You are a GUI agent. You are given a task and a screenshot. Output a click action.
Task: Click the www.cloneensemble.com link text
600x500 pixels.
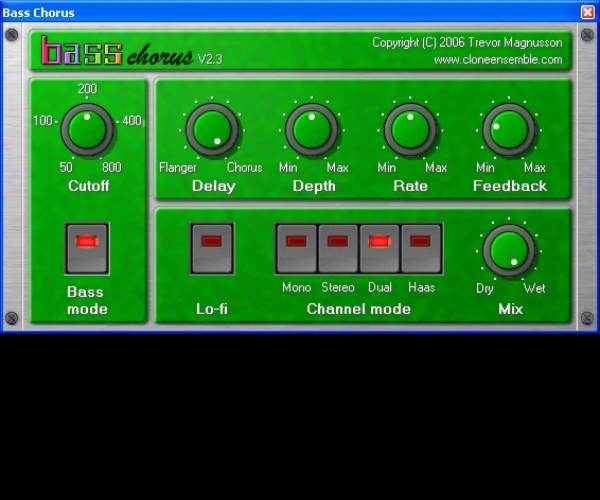coord(498,60)
